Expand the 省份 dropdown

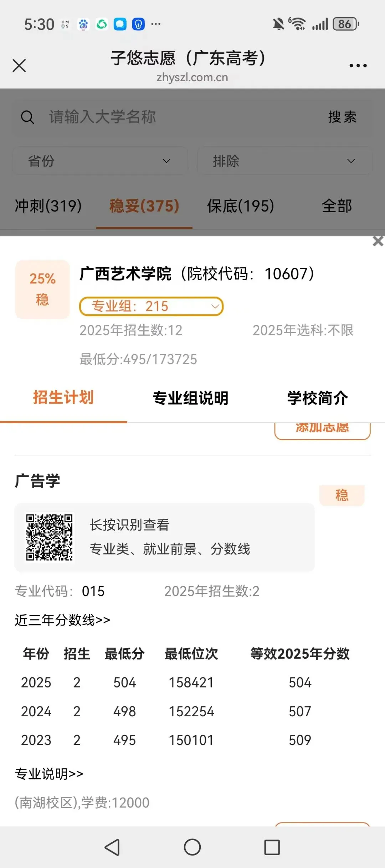(100, 161)
